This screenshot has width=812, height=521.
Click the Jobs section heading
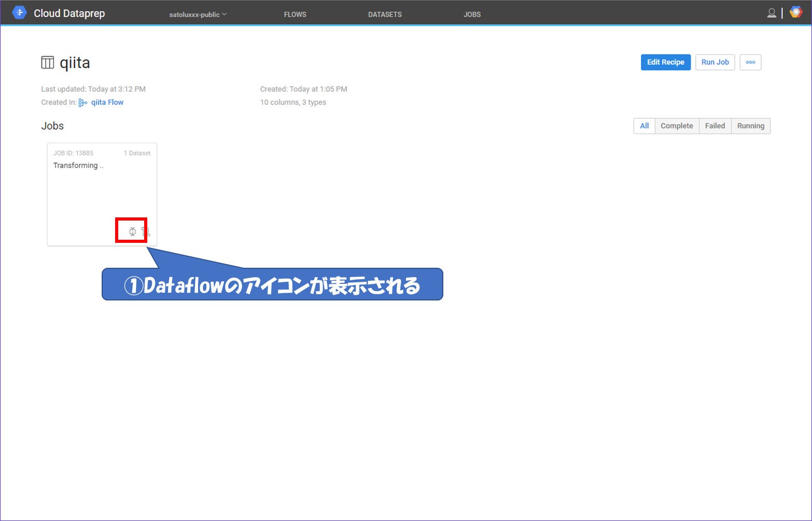tap(52, 126)
